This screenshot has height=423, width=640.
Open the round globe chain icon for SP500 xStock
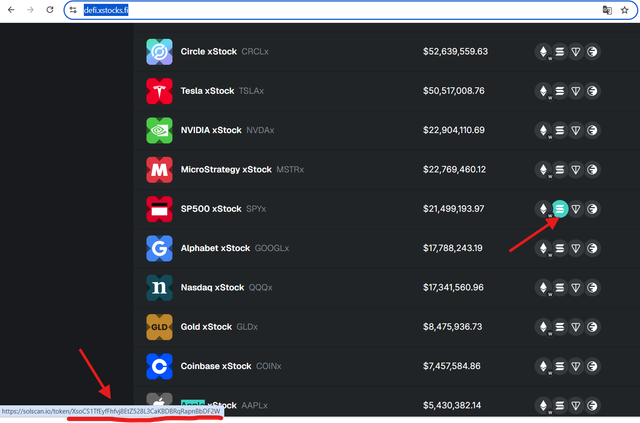[592, 209]
